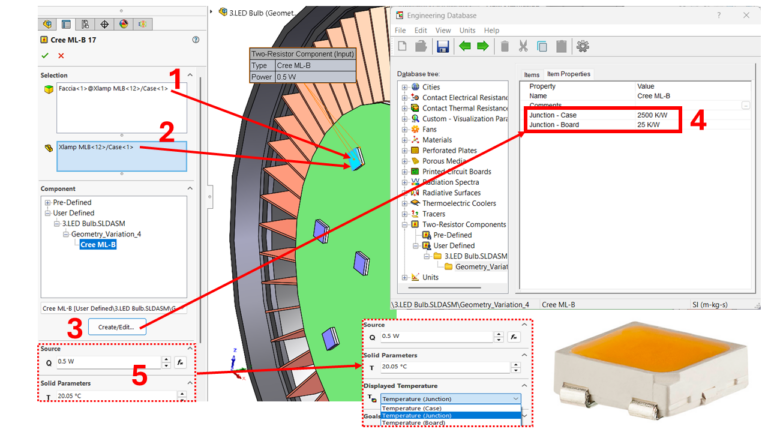The width and height of the screenshot is (768, 432).
Task: Click the green checkmark to accept Cree ML-B
Action: (45, 56)
